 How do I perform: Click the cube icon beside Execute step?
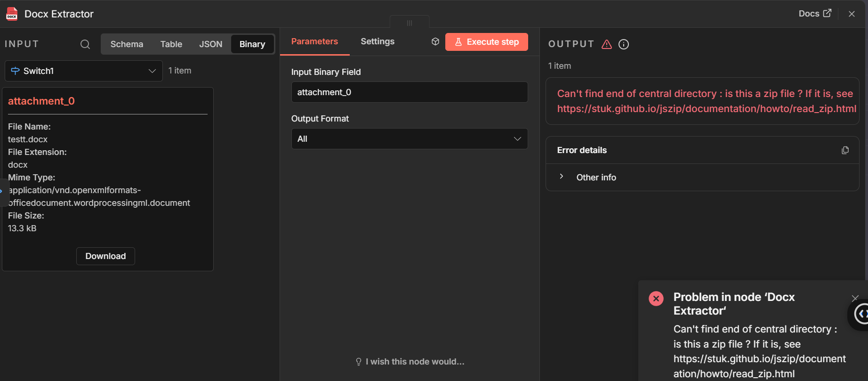click(x=435, y=42)
